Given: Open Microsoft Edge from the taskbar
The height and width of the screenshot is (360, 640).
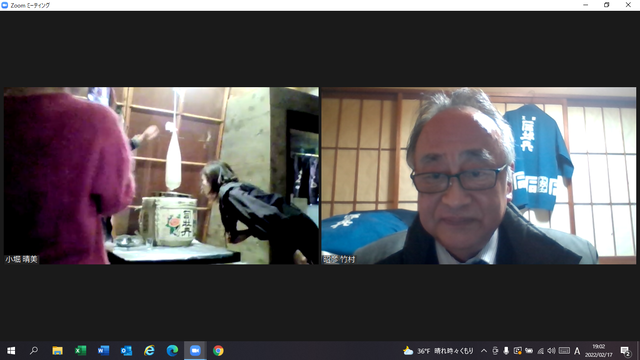Looking at the screenshot, I should pos(172,351).
